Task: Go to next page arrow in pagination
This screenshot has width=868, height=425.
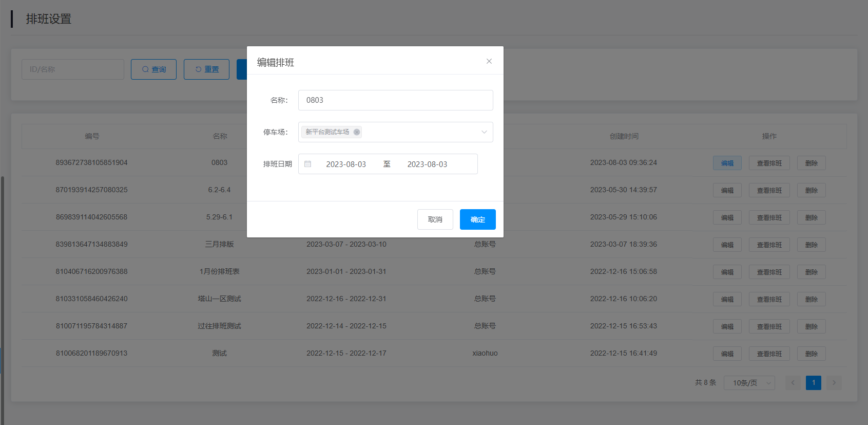Action: (834, 383)
